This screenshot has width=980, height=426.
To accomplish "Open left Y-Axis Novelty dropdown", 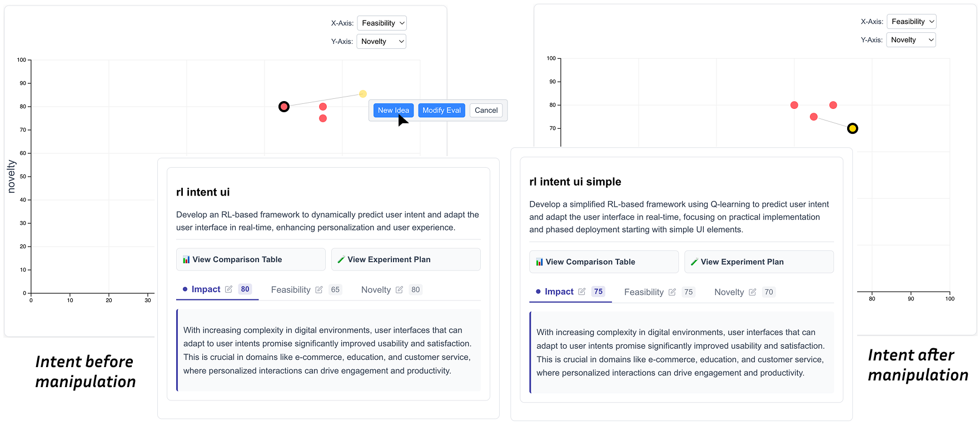I will tap(382, 42).
